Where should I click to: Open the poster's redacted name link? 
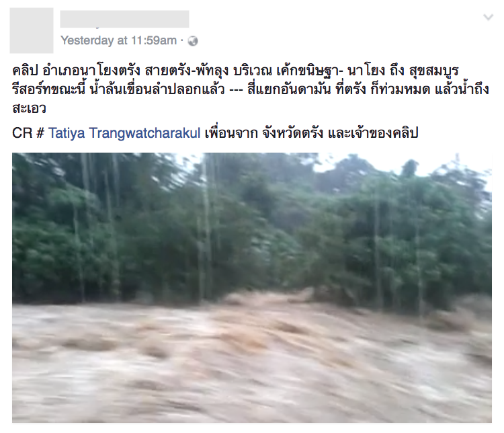click(x=124, y=19)
